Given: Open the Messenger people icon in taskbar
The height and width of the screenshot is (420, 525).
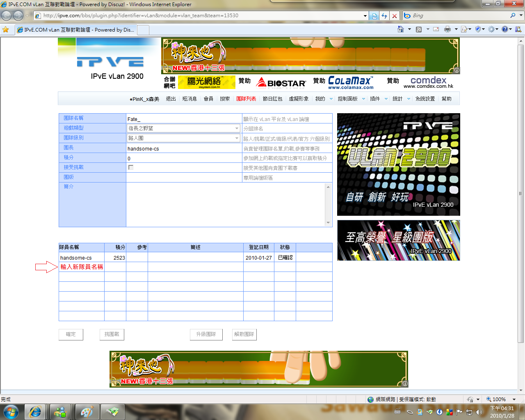Looking at the screenshot, I should (60, 412).
